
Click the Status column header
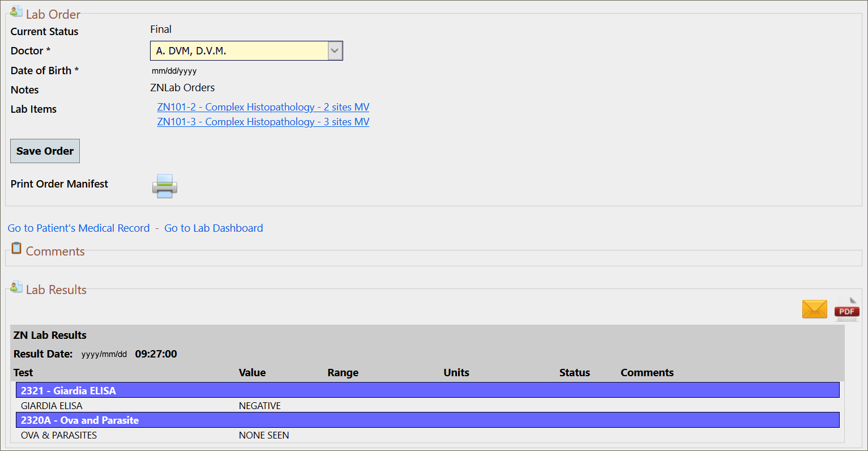click(x=574, y=372)
